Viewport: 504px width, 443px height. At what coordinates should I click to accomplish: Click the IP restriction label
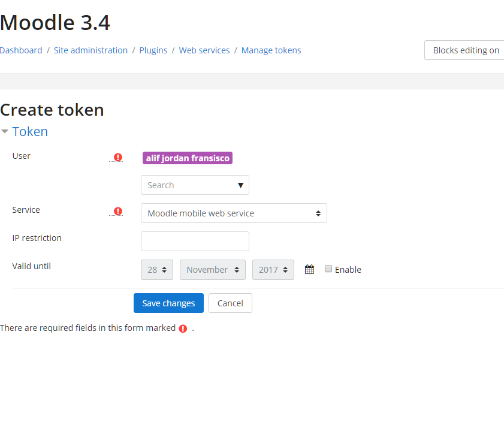(37, 238)
